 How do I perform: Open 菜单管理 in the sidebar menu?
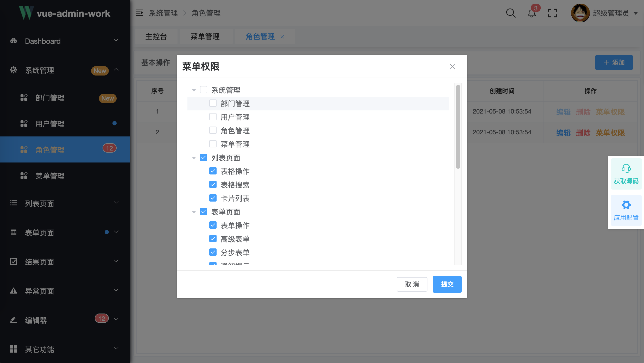click(65, 176)
